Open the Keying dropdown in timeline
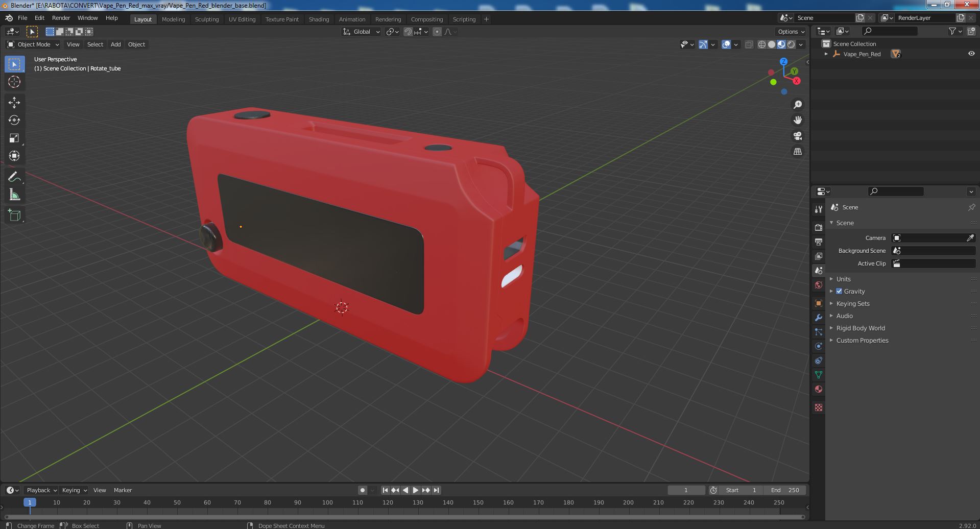 (74, 490)
